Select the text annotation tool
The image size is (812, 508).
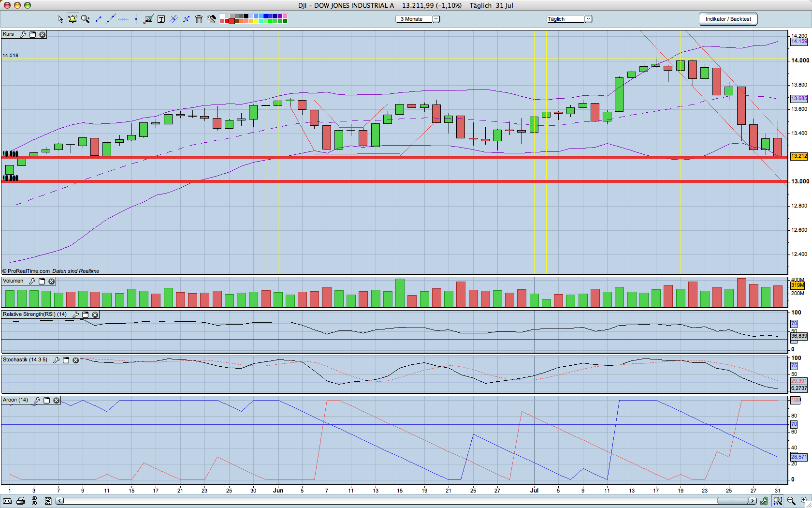pyautogui.click(x=161, y=19)
